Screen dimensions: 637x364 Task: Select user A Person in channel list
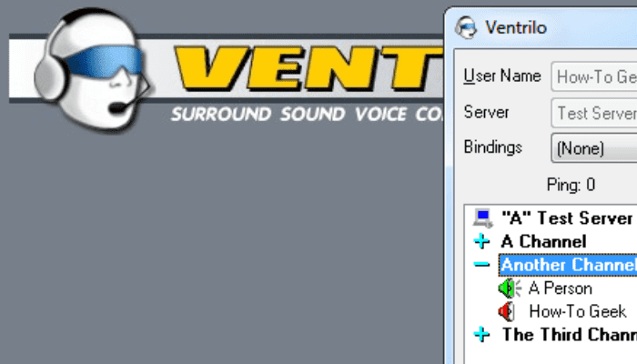561,288
